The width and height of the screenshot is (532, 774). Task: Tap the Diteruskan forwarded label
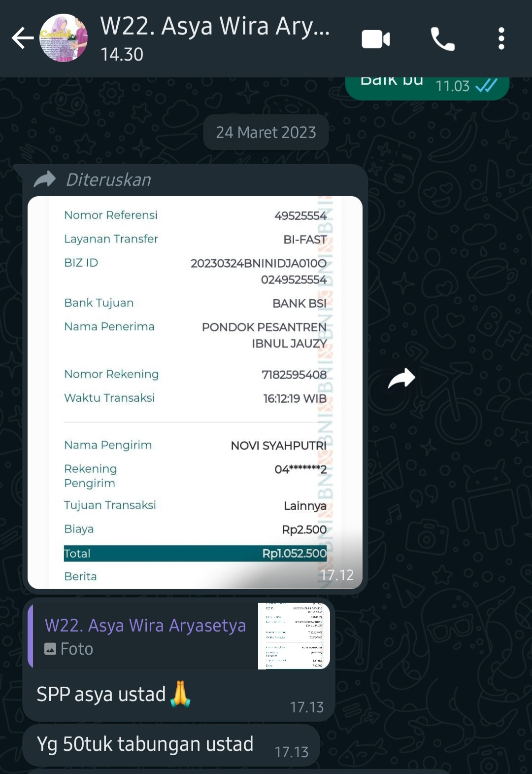coord(108,179)
